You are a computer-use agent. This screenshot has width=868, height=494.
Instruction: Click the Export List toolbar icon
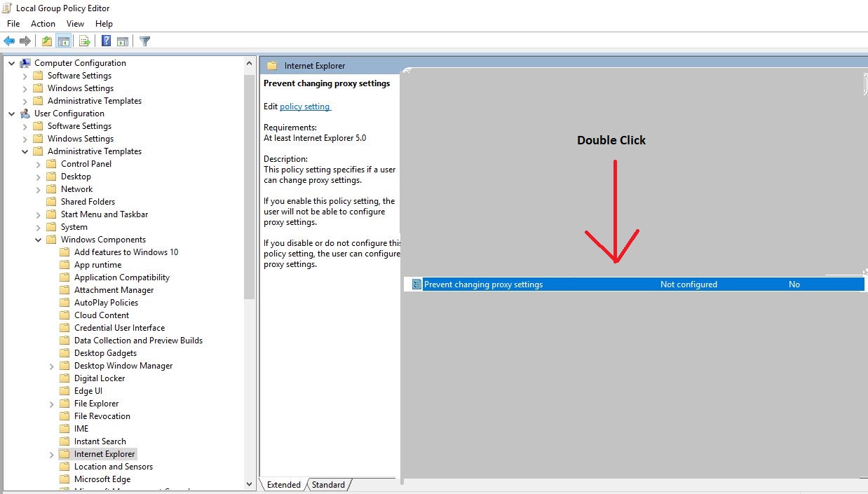tap(84, 41)
